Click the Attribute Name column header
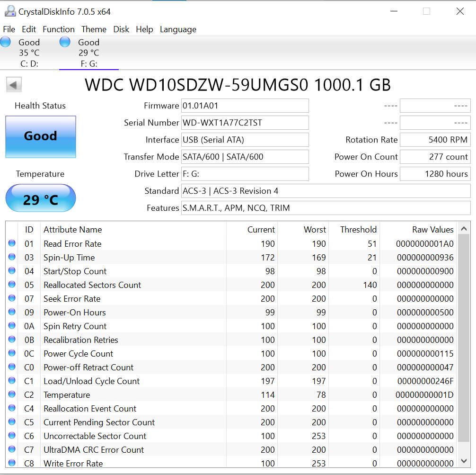Screen dimensions: 476x475 click(73, 230)
